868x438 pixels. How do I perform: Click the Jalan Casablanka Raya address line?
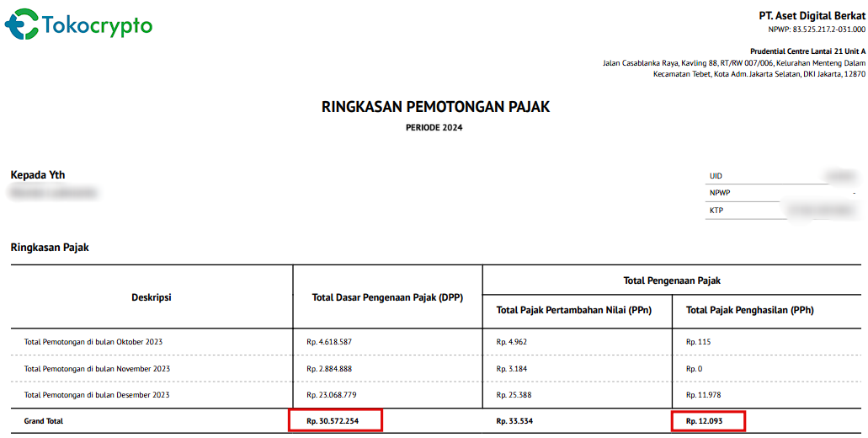click(734, 63)
